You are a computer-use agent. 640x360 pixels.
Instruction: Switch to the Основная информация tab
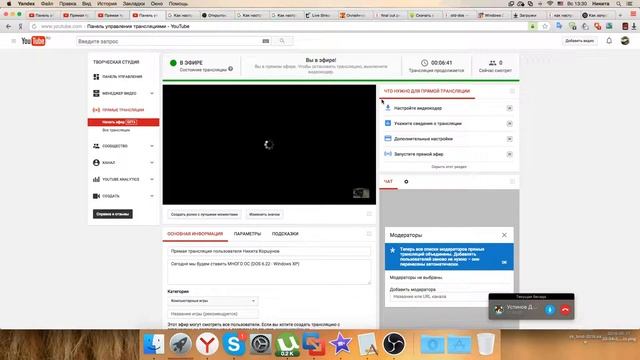click(x=195, y=234)
